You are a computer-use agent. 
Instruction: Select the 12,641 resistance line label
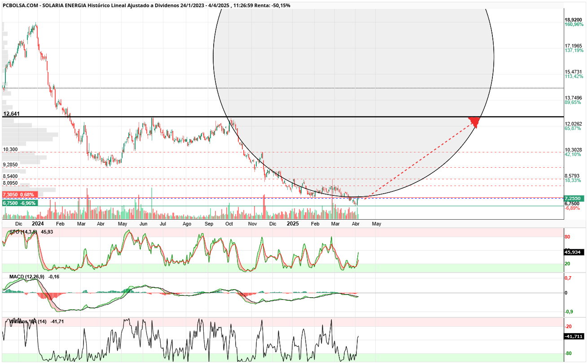(11, 114)
